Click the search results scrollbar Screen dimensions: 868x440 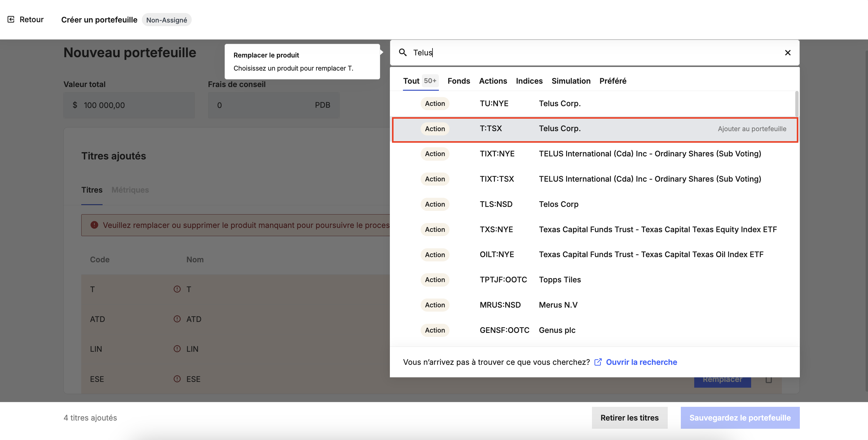point(796,103)
